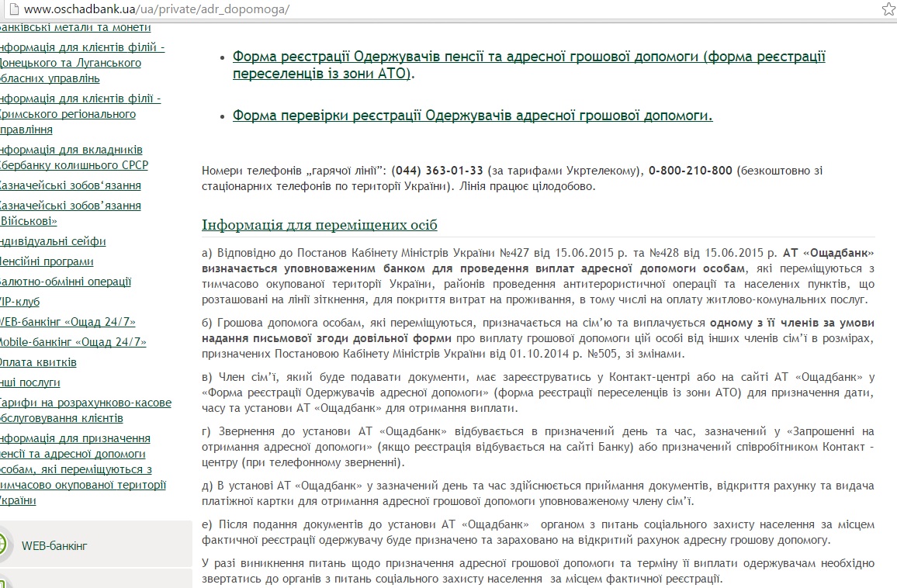Open info for former USSR Sberbank depositors

(74, 157)
